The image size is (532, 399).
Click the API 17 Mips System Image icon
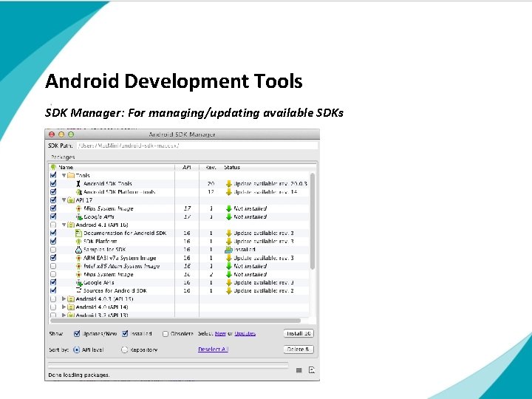click(x=78, y=208)
